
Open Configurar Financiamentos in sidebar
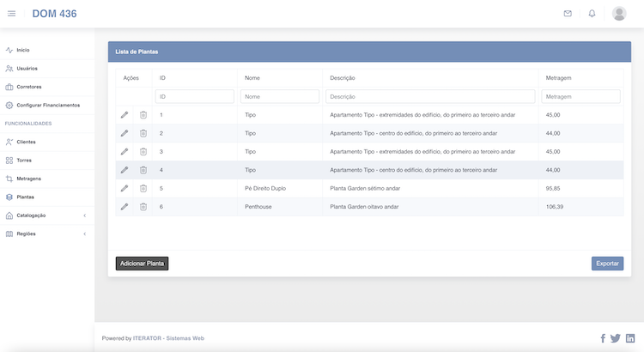(47, 105)
